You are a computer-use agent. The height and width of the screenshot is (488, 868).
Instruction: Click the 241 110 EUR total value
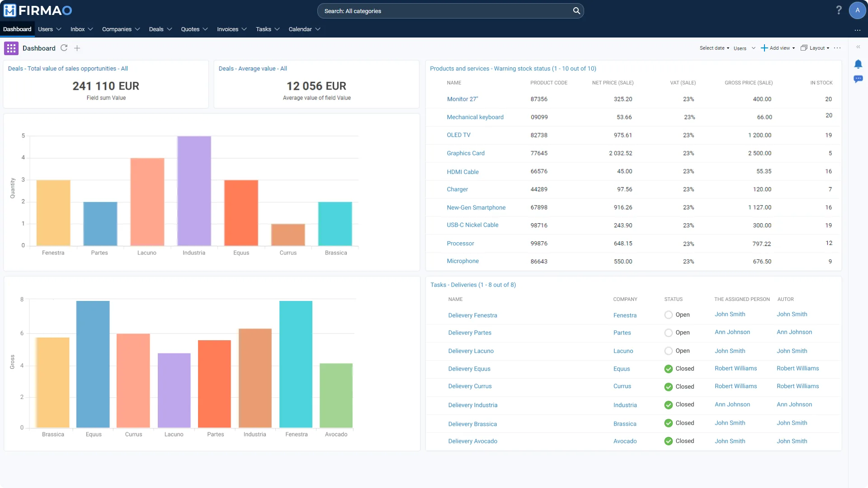(x=106, y=86)
